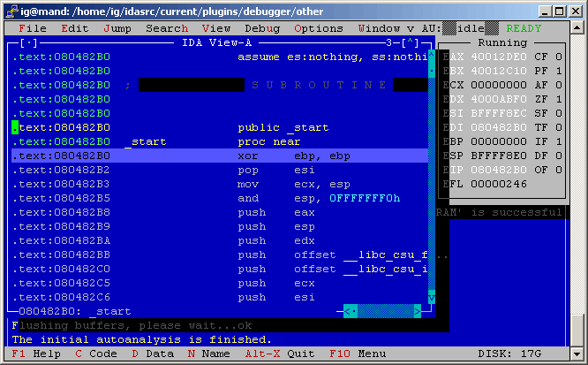
Task: Click the __libc_csu_i offset operand
Action: 386,270
